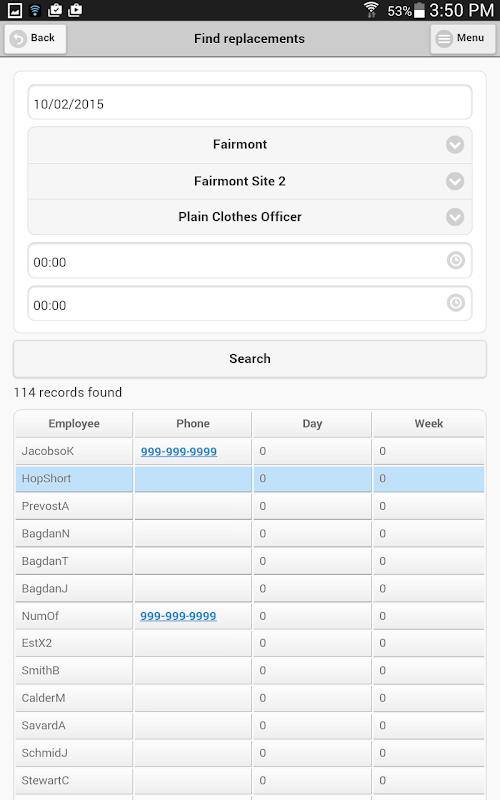Tap the battery indicator icon
Screen dimensions: 500x800
[x=419, y=10]
